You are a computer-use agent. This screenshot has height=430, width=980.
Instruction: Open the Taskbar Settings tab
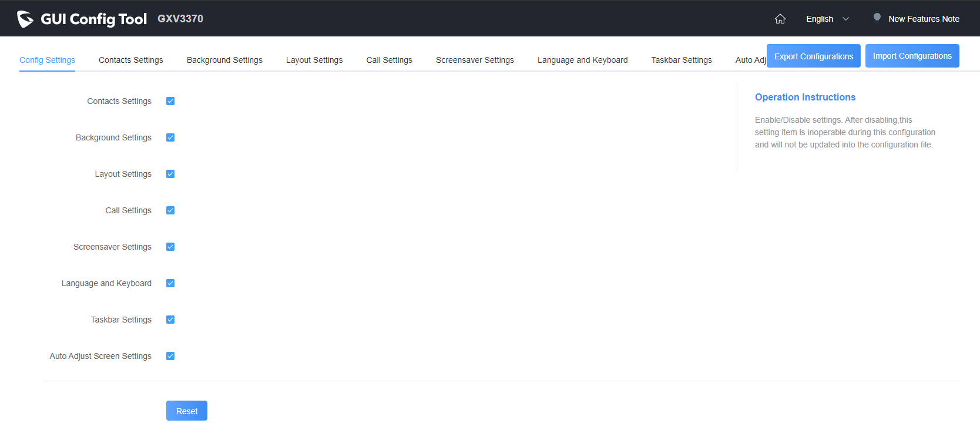tap(682, 60)
